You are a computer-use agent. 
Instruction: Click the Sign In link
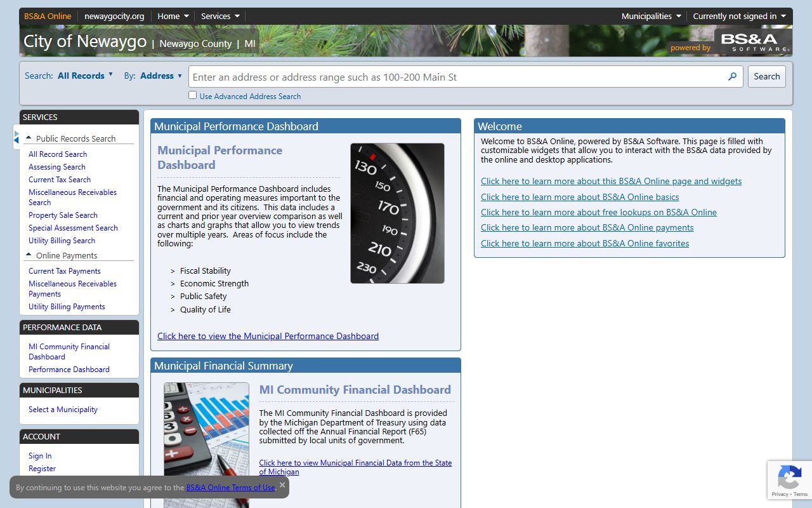[x=40, y=456]
